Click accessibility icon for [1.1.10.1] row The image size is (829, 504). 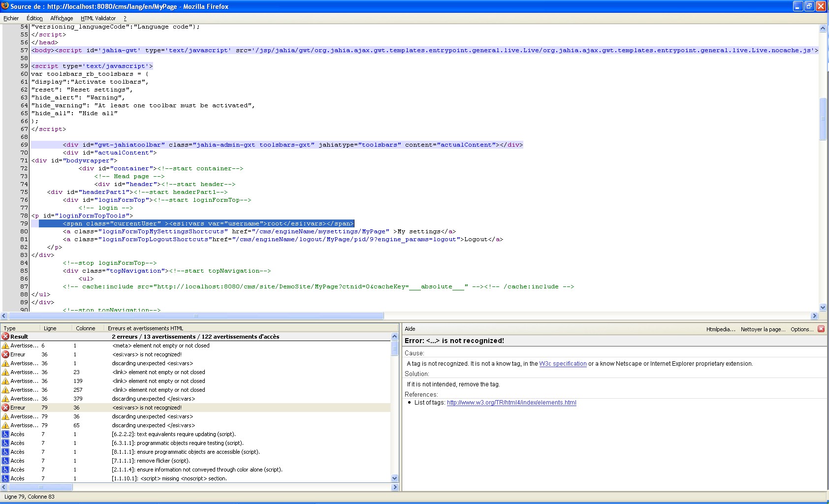pos(5,478)
